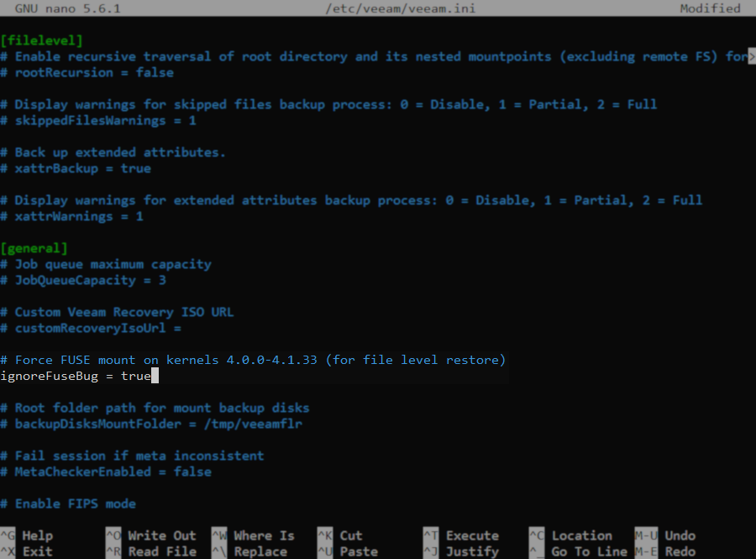Click the 'Display warnings for skipped files' comment

(x=328, y=105)
